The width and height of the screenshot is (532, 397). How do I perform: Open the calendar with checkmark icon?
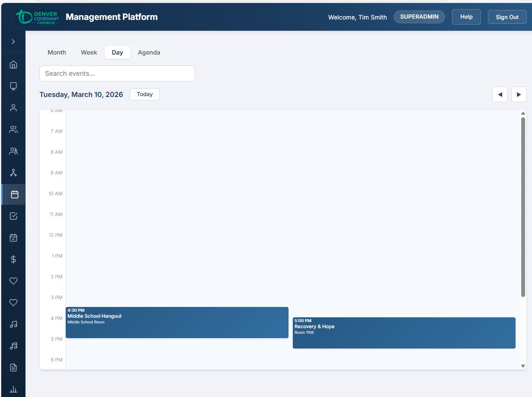click(x=13, y=238)
